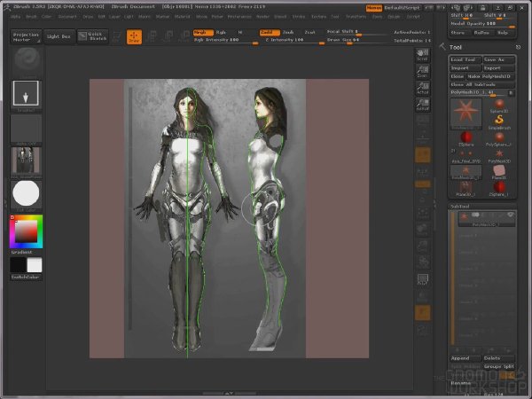532x399 pixels.
Task: Open the current brush thumbnail
Action: pyautogui.click(x=27, y=60)
